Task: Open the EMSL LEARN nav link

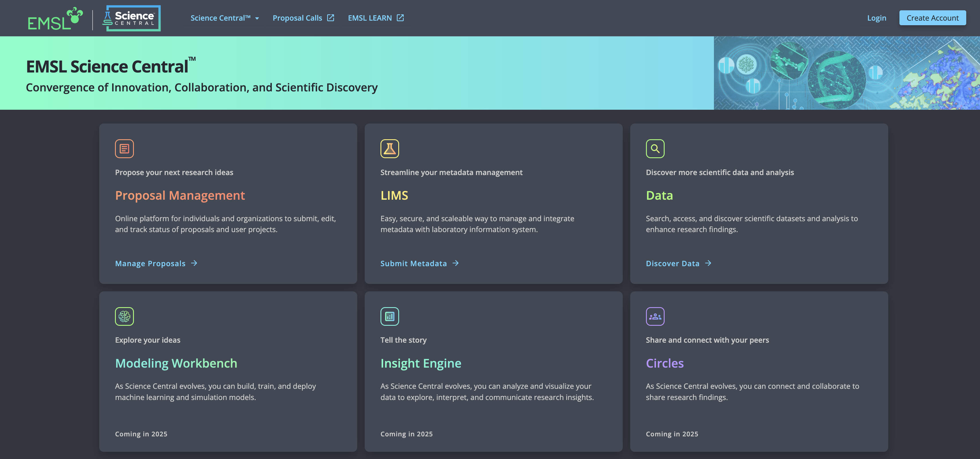Action: (376, 18)
